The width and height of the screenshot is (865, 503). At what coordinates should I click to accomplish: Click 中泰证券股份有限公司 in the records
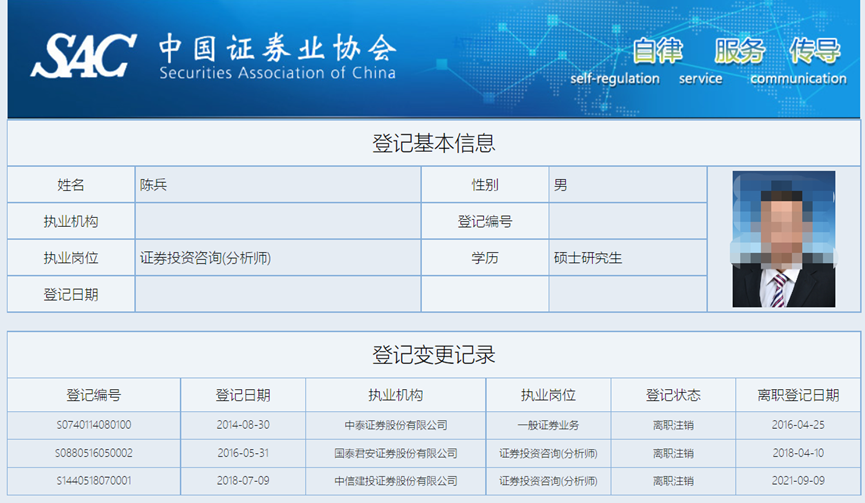(396, 425)
